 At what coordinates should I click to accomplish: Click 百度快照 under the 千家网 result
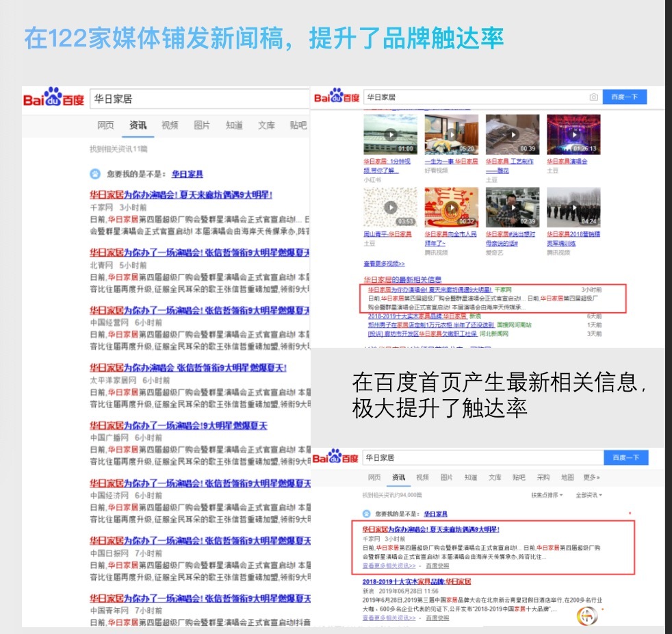point(437,566)
